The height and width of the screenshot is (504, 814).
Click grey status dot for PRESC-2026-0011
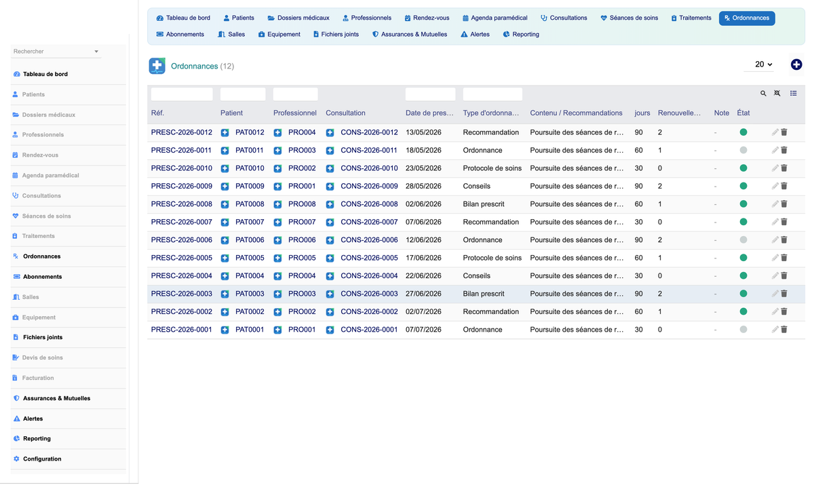[x=743, y=151]
